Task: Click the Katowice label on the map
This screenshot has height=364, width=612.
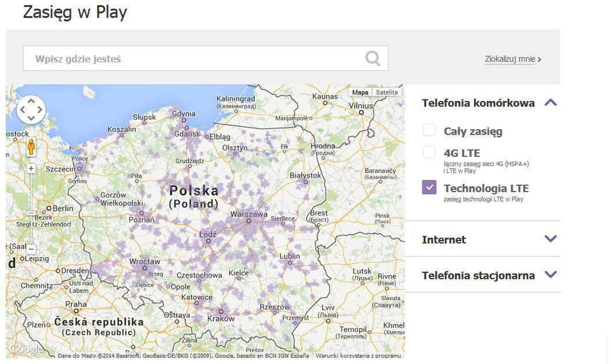Action: point(197,297)
